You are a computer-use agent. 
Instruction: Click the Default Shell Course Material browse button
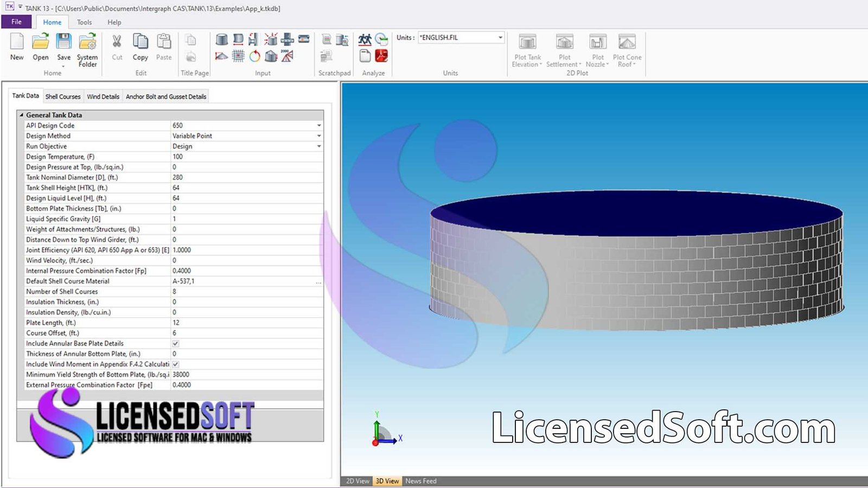[x=318, y=281]
